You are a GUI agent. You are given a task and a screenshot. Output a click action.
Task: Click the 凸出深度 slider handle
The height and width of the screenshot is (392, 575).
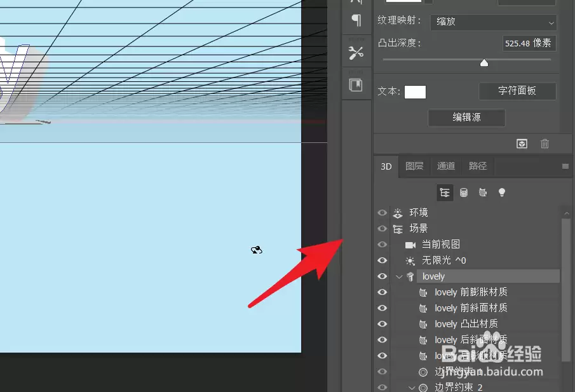point(484,63)
